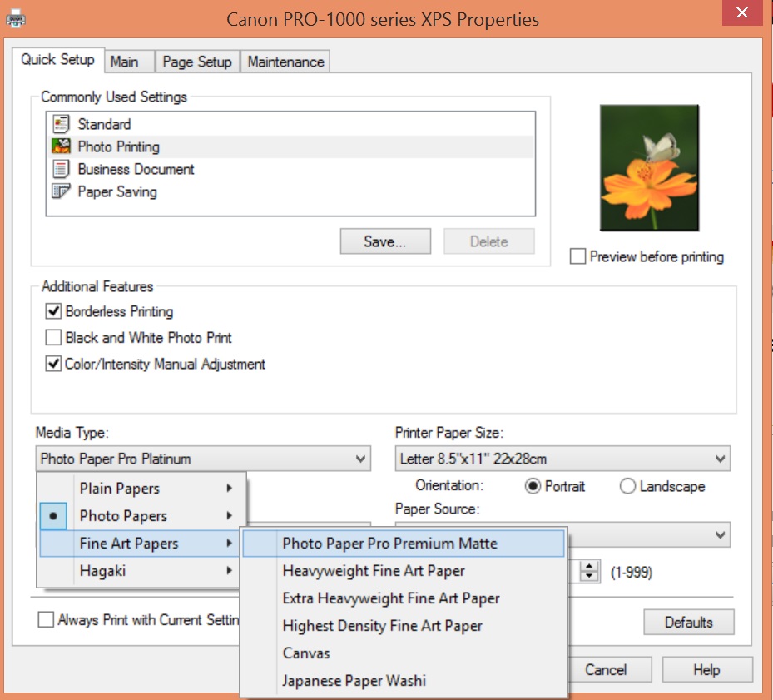Choose Japanese Paper Washi
773x700 pixels.
[x=404, y=681]
